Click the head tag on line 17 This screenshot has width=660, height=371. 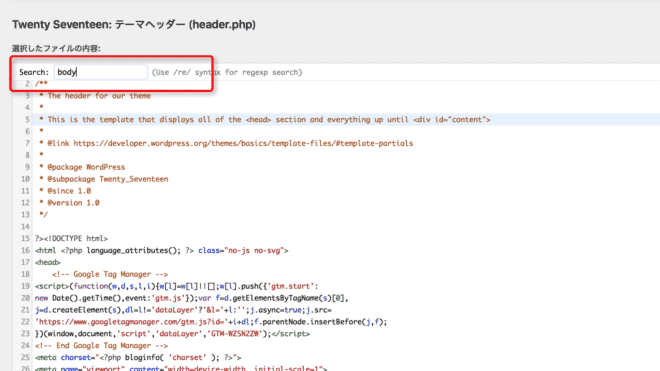(48, 262)
